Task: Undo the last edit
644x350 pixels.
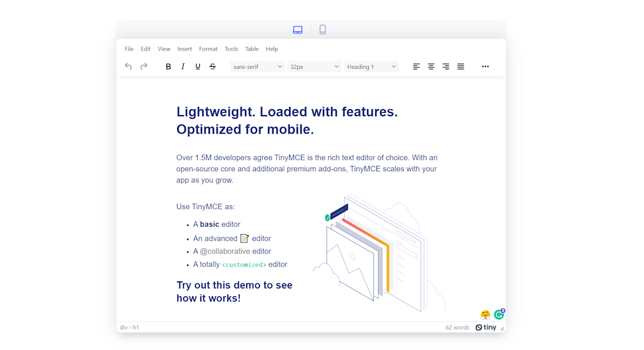Action: click(x=129, y=67)
